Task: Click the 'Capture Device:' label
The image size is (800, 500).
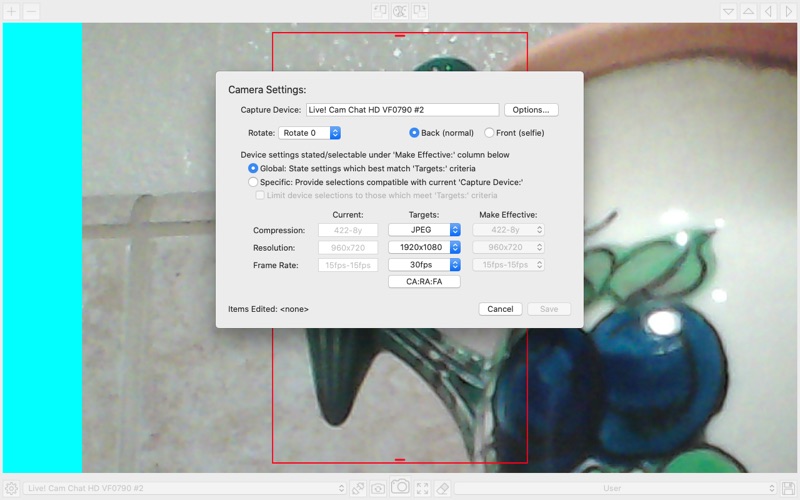Action: pyautogui.click(x=271, y=110)
